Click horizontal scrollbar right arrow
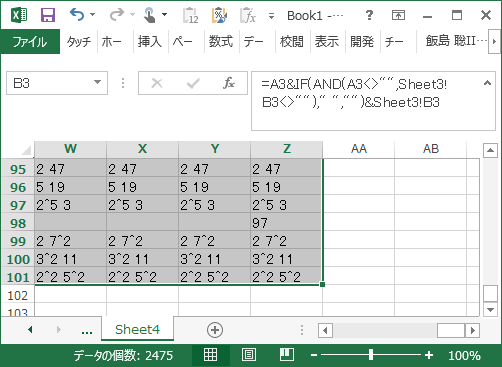 pyautogui.click(x=473, y=330)
